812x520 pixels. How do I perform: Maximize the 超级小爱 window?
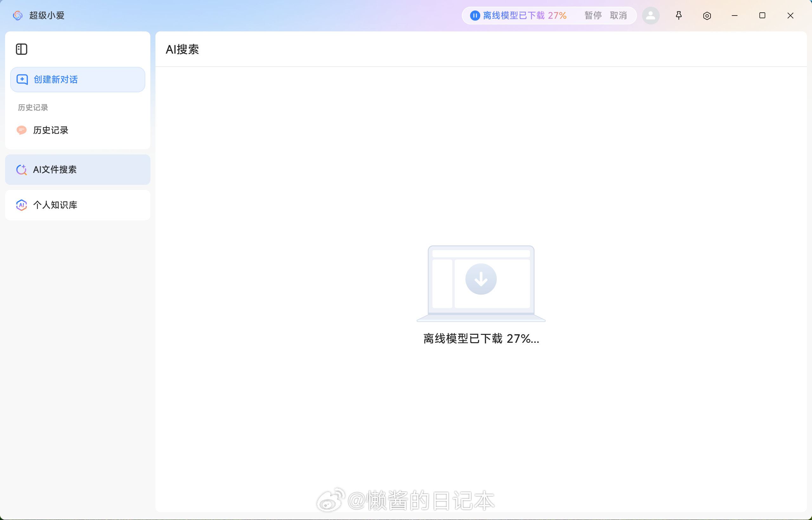click(x=762, y=16)
